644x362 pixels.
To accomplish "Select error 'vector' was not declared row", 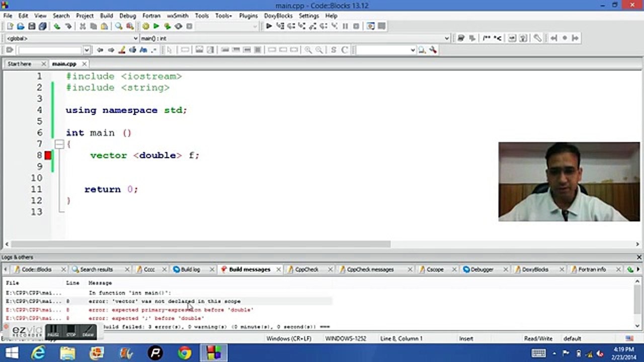I will [x=169, y=301].
